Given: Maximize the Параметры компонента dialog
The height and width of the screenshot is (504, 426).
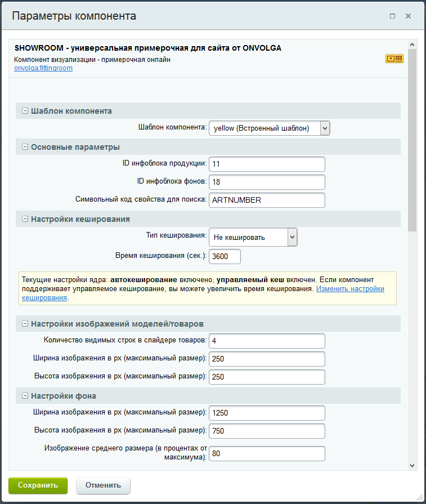Looking at the screenshot, I should pyautogui.click(x=393, y=16).
